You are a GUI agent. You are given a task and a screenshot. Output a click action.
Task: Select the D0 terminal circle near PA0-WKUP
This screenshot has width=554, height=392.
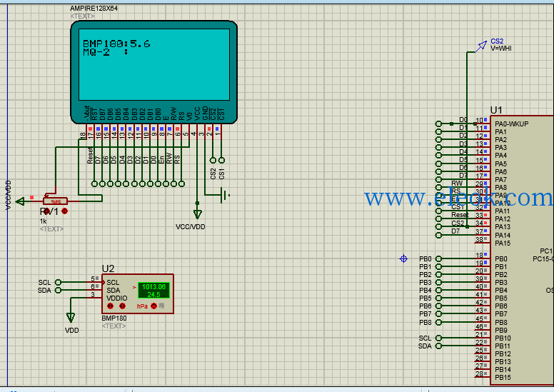point(438,124)
